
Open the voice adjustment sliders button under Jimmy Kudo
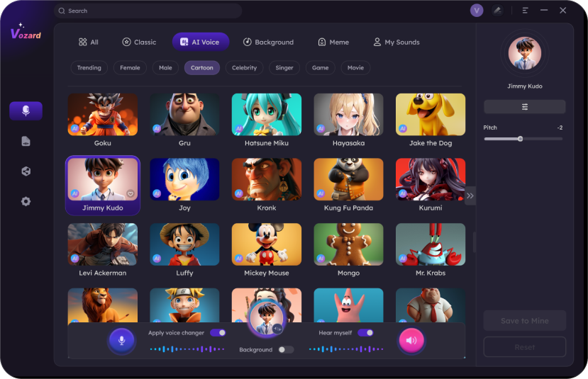(x=524, y=107)
